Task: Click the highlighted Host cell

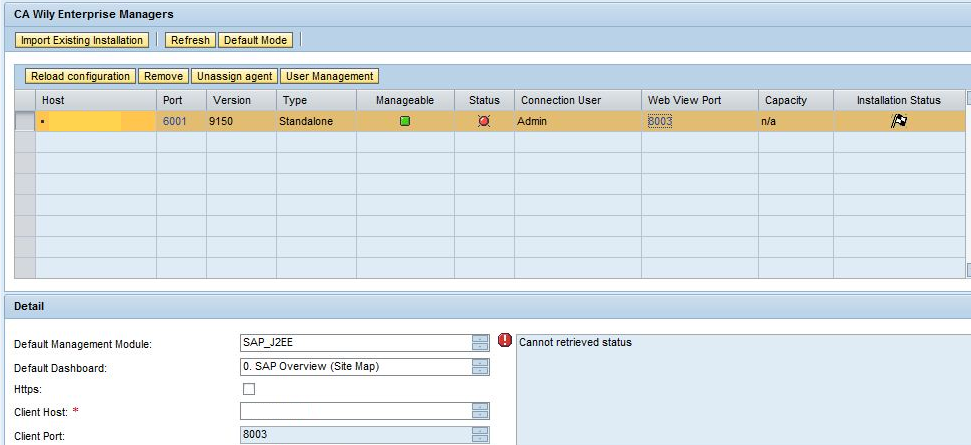Action: click(x=96, y=121)
